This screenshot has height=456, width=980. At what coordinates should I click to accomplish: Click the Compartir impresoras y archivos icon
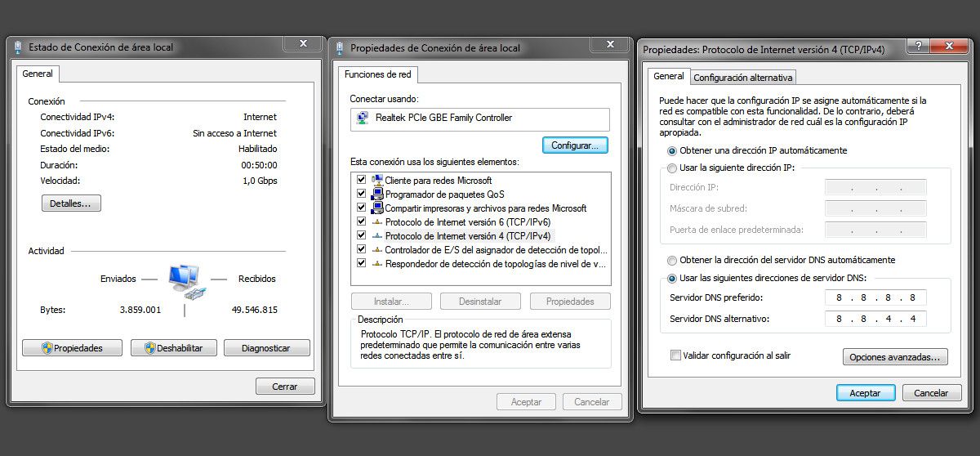pos(376,208)
